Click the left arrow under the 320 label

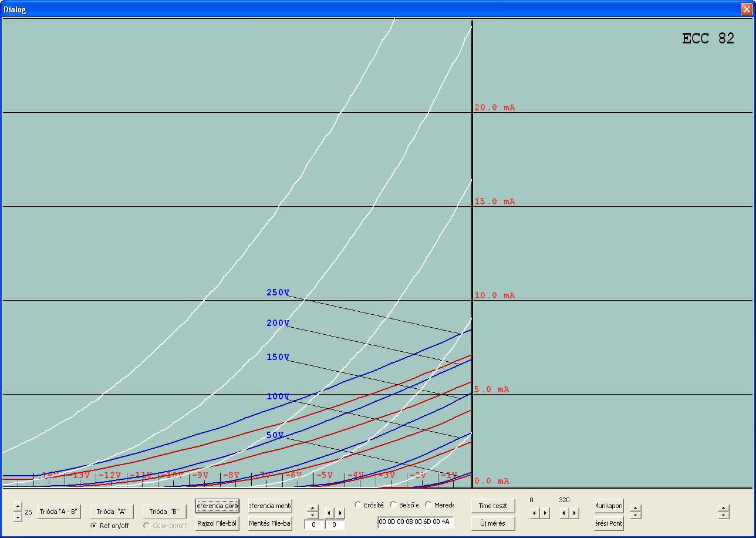tap(564, 513)
